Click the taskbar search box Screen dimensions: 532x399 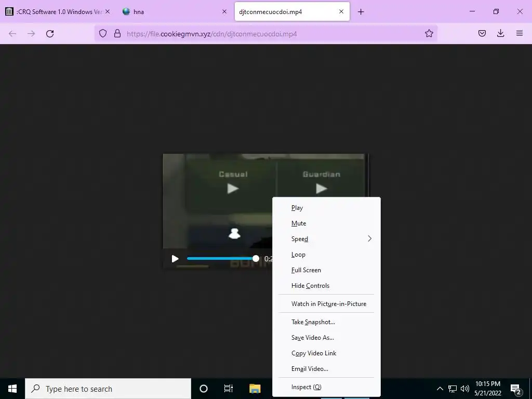coord(108,389)
